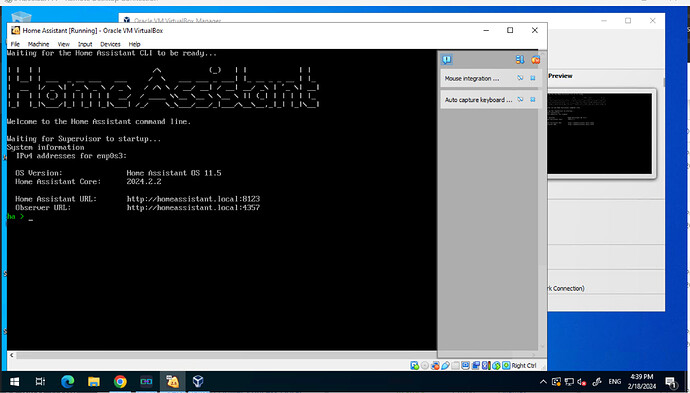Viewport: 690px width, 393px height.
Task: Launch Microsoft Edge from taskbar
Action: [67, 381]
